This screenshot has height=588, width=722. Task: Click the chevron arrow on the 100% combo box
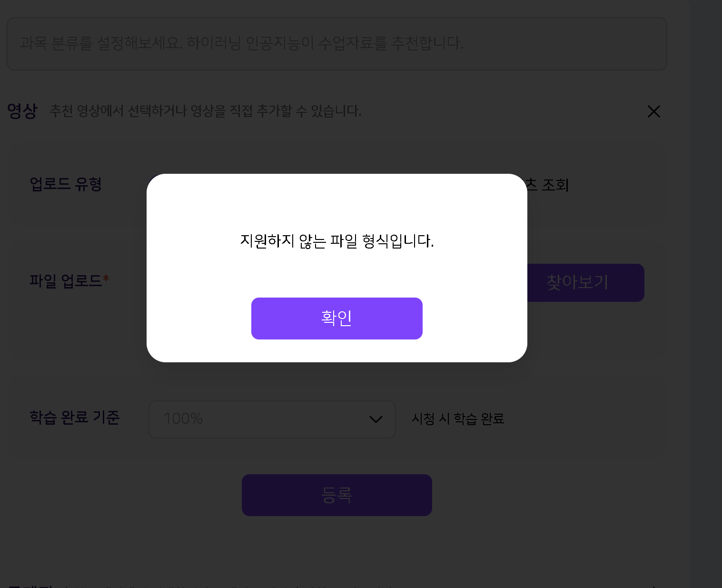click(376, 419)
